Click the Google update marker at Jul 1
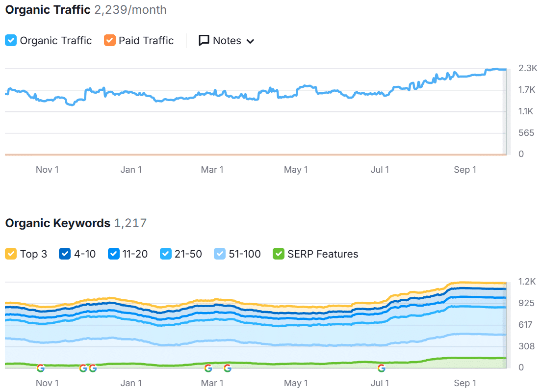Screen dimensions: 540x392 click(x=382, y=367)
